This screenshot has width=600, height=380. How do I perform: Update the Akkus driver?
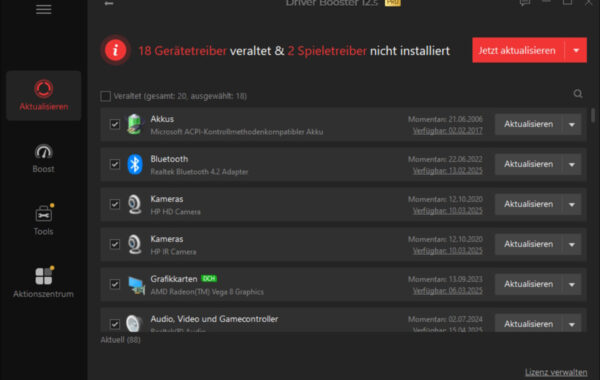point(528,124)
